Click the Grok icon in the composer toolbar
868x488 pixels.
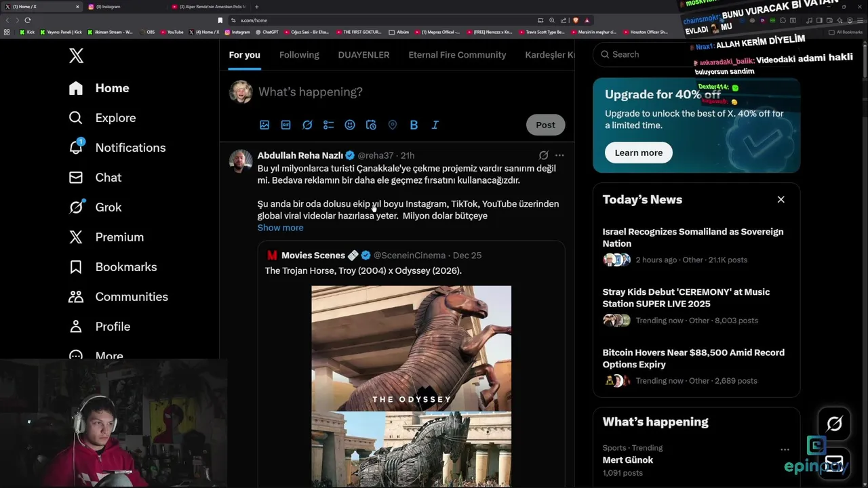point(307,125)
